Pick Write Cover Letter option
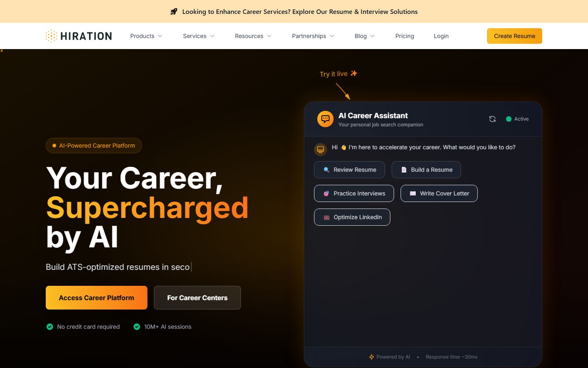The image size is (588, 368). 439,193
